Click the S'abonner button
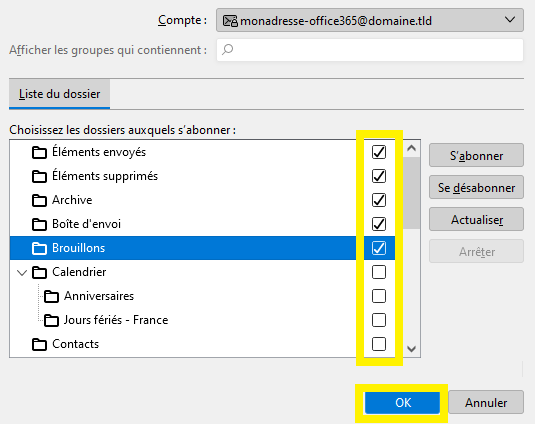This screenshot has height=424, width=535. [476, 156]
